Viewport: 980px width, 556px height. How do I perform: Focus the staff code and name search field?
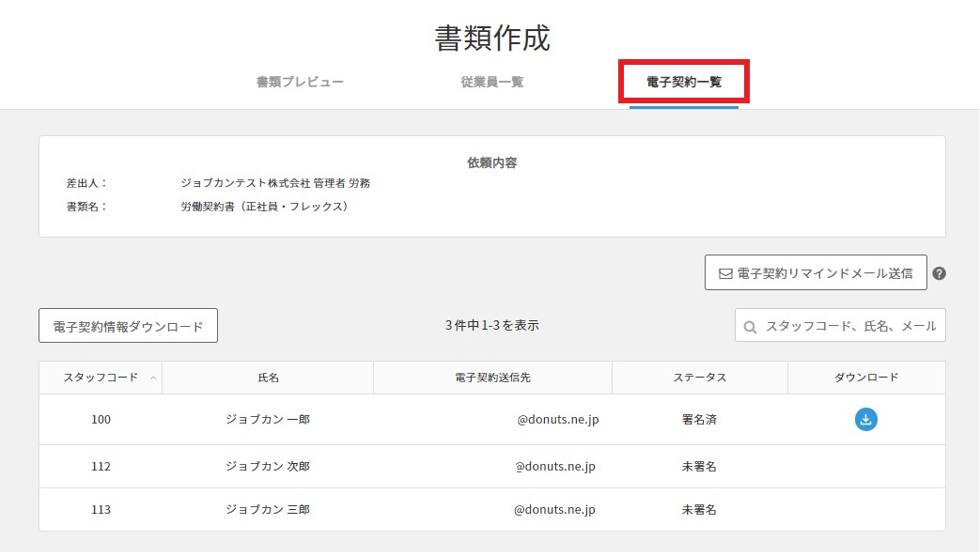[x=849, y=326]
